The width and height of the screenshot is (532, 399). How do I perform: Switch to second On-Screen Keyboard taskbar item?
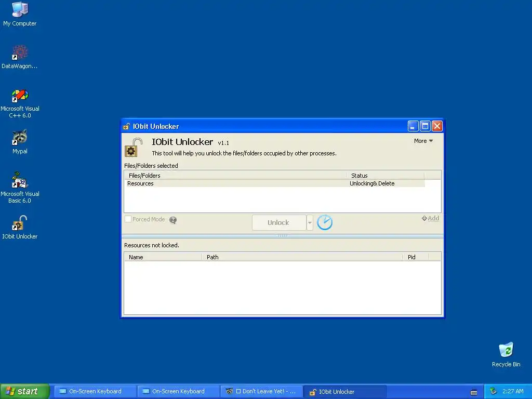[178, 391]
